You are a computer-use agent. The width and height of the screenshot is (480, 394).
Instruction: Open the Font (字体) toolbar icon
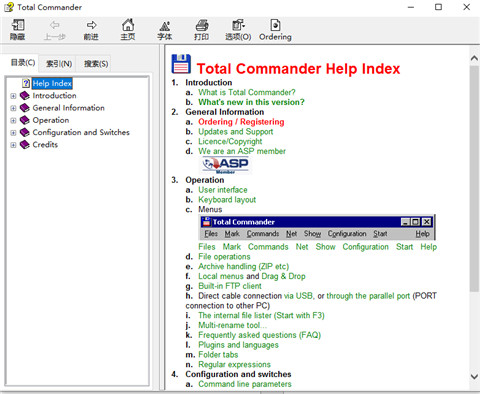165,26
